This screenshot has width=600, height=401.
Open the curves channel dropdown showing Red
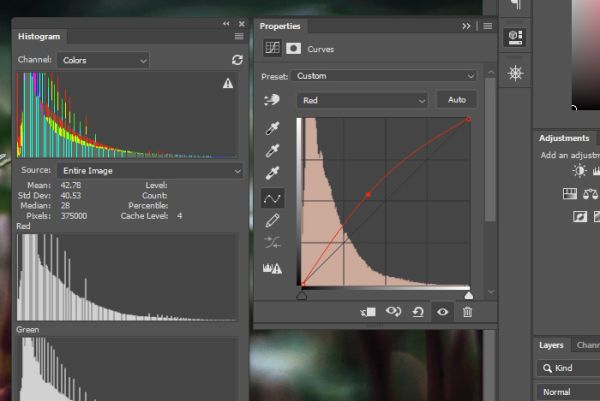[x=362, y=100]
